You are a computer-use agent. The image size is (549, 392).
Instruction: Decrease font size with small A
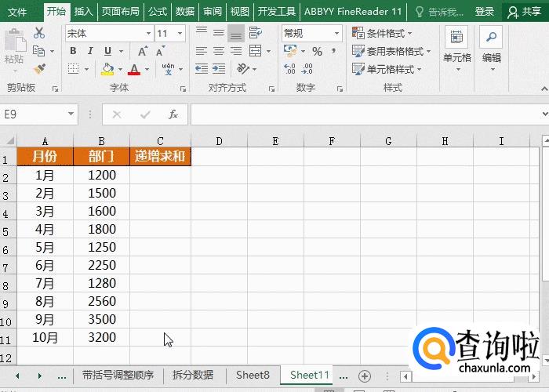tap(161, 51)
